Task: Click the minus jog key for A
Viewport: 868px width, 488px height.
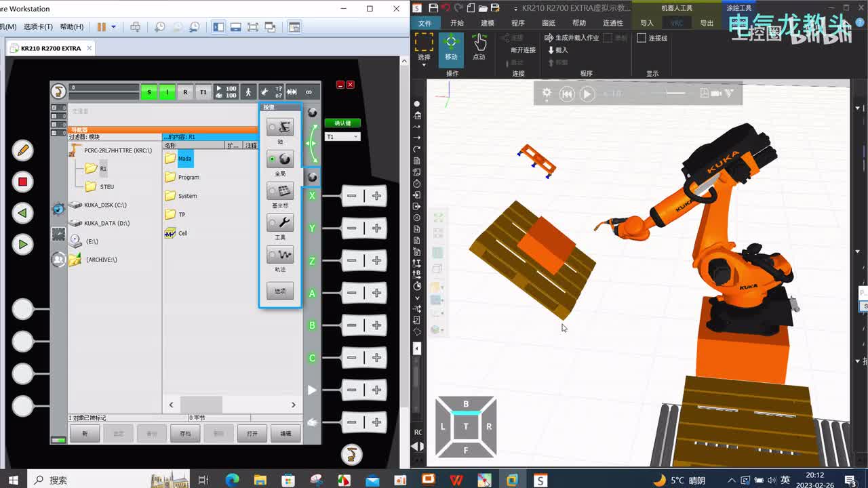Action: pyautogui.click(x=351, y=293)
